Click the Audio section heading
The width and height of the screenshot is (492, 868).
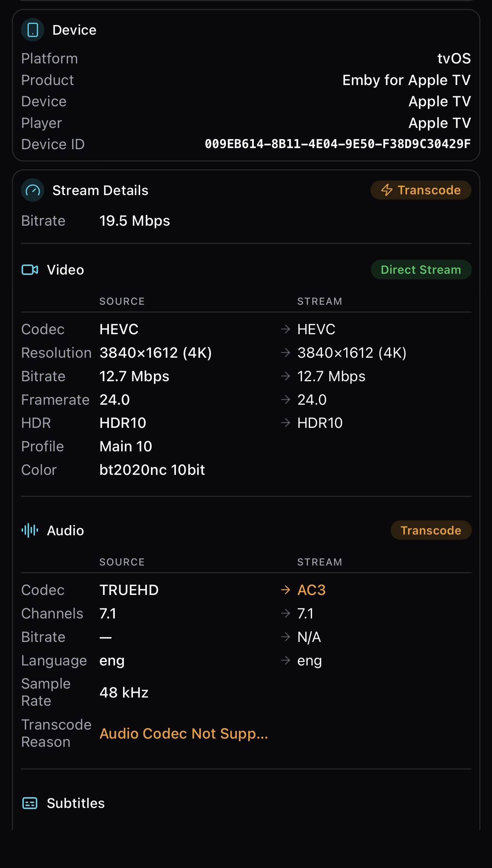click(66, 530)
